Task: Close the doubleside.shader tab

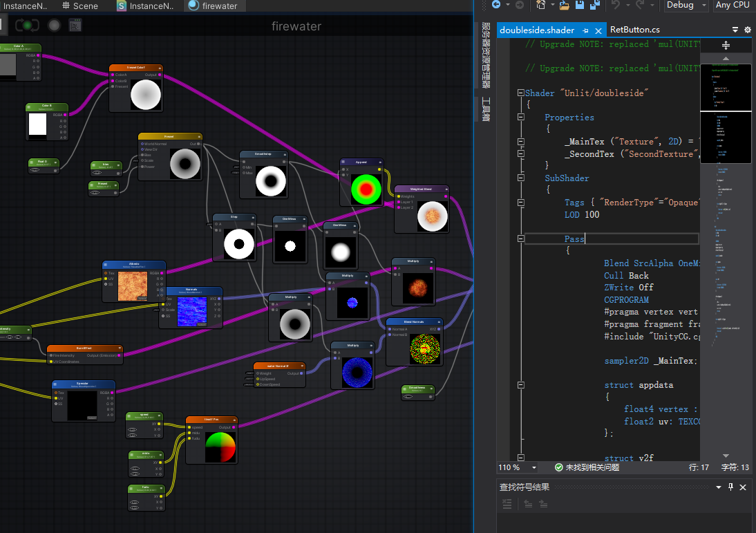Action: pyautogui.click(x=598, y=30)
